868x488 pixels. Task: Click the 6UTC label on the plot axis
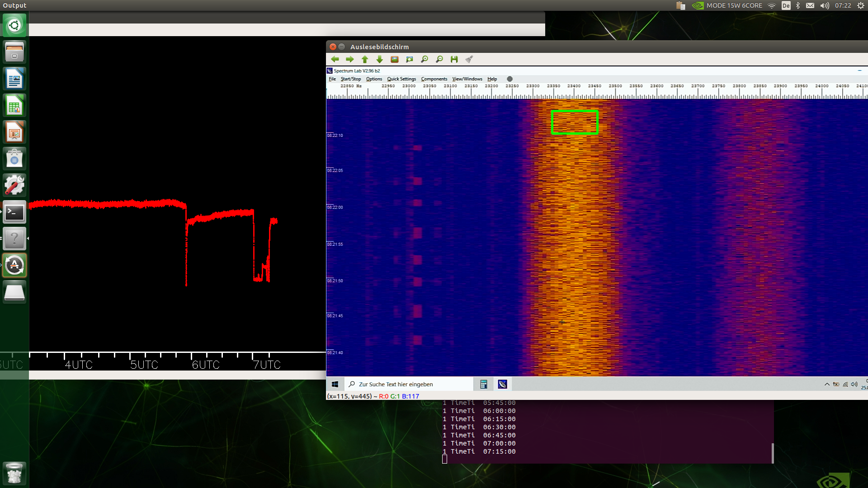206,365
